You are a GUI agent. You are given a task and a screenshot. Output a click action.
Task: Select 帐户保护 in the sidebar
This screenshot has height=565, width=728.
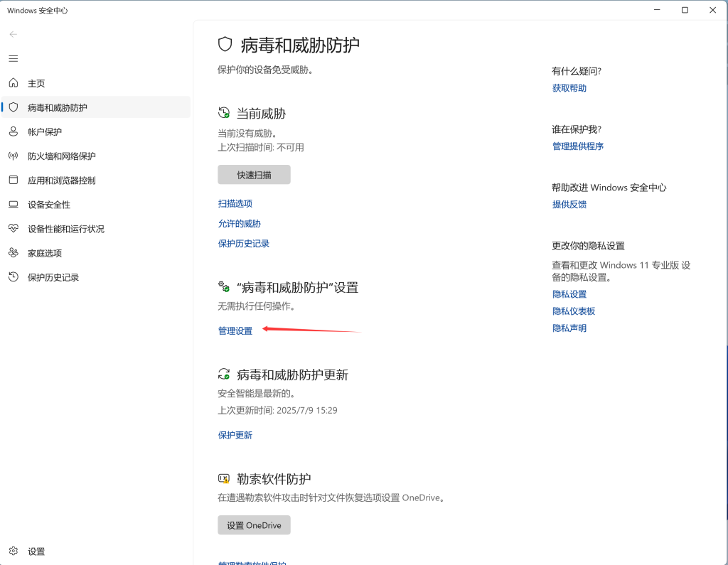pos(96,131)
